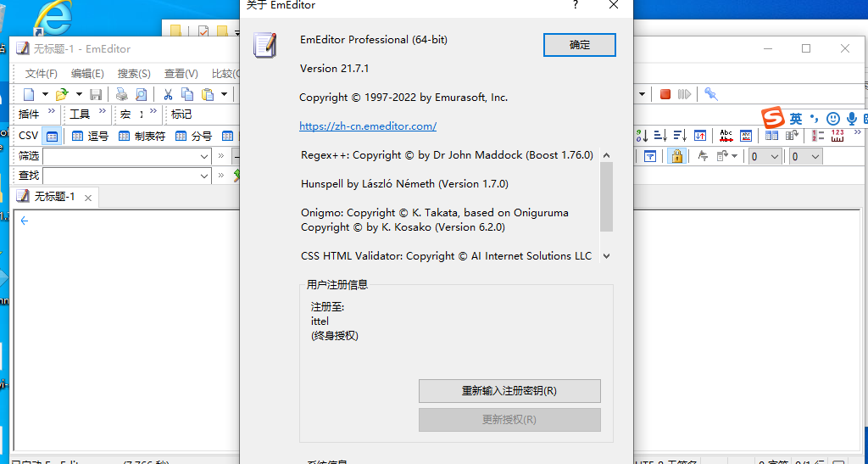Open print preview with the magnifier page icon
Image resolution: width=868 pixels, height=464 pixels.
142,95
